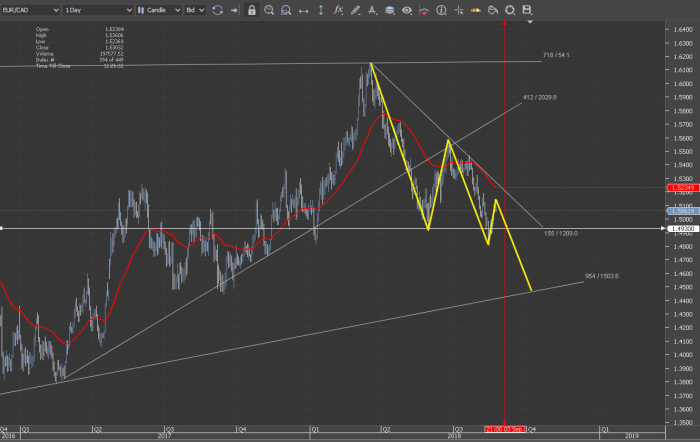This screenshot has height=442, width=700.
Task: Click the info circle icon
Action: (441, 10)
